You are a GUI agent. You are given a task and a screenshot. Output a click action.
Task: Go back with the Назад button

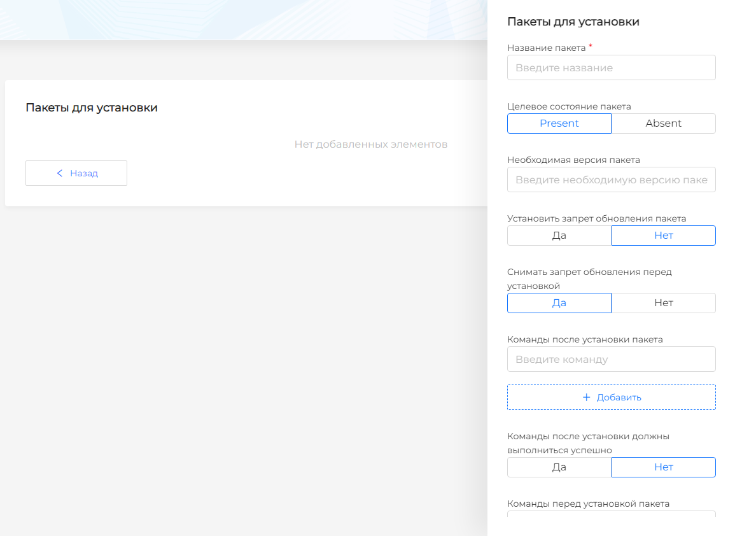click(x=76, y=173)
